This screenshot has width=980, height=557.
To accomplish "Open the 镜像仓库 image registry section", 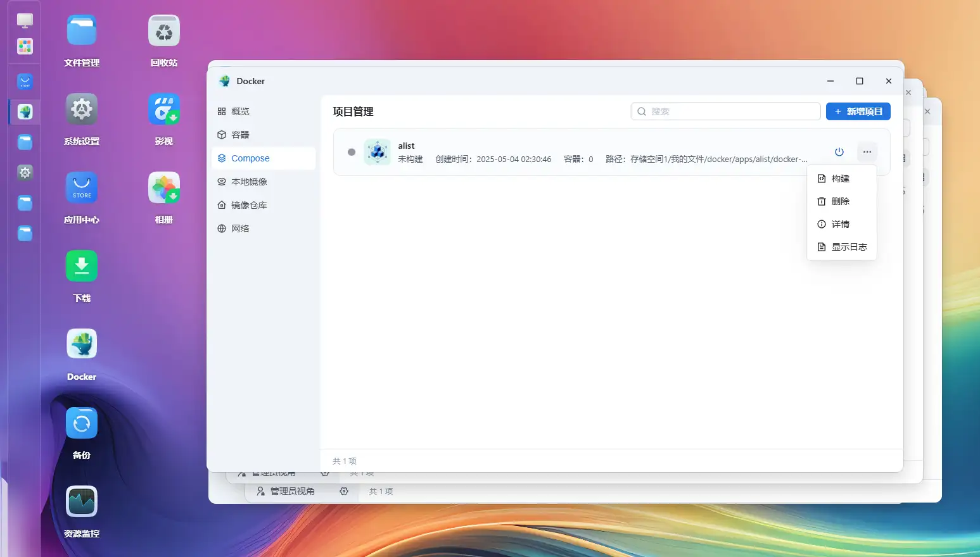I will (x=248, y=204).
